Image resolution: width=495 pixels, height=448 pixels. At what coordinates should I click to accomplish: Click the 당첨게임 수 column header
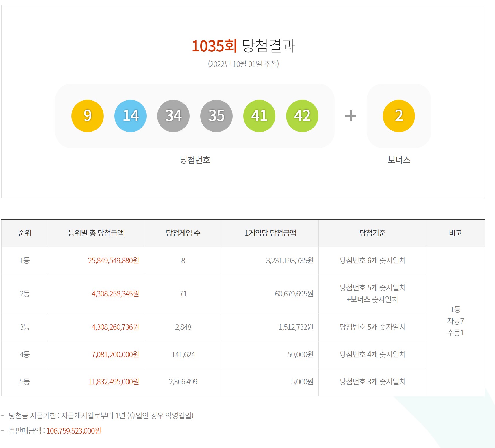183,233
